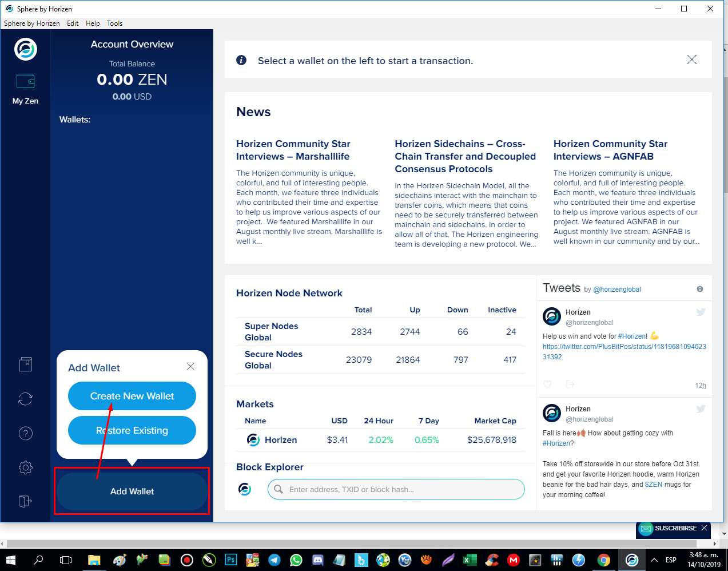Open the Edit menu
This screenshot has width=728, height=571.
[x=73, y=23]
